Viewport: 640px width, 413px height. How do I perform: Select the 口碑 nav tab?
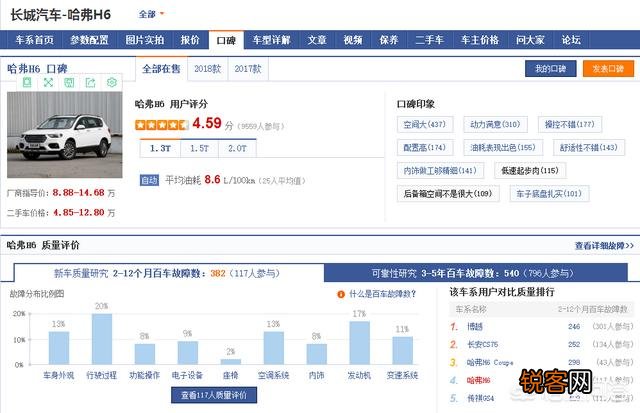pyautogui.click(x=226, y=40)
